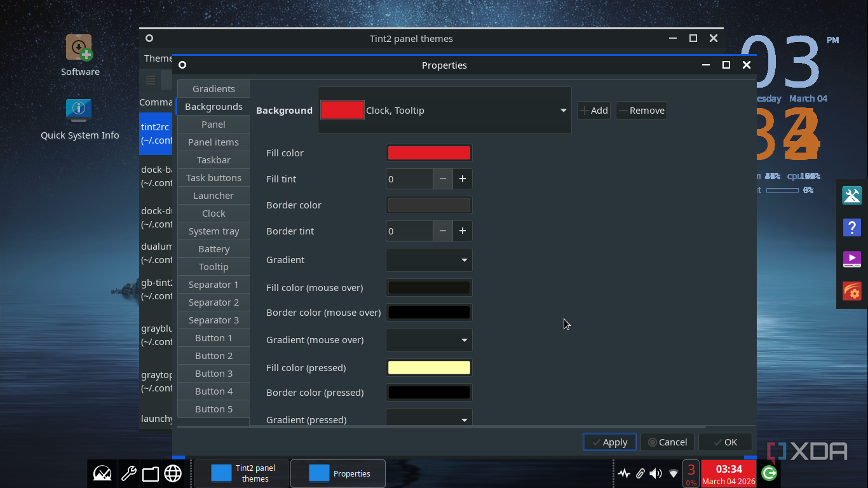Screen dimensions: 868x488
Task: Click the Fill tint value field
Action: 409,179
